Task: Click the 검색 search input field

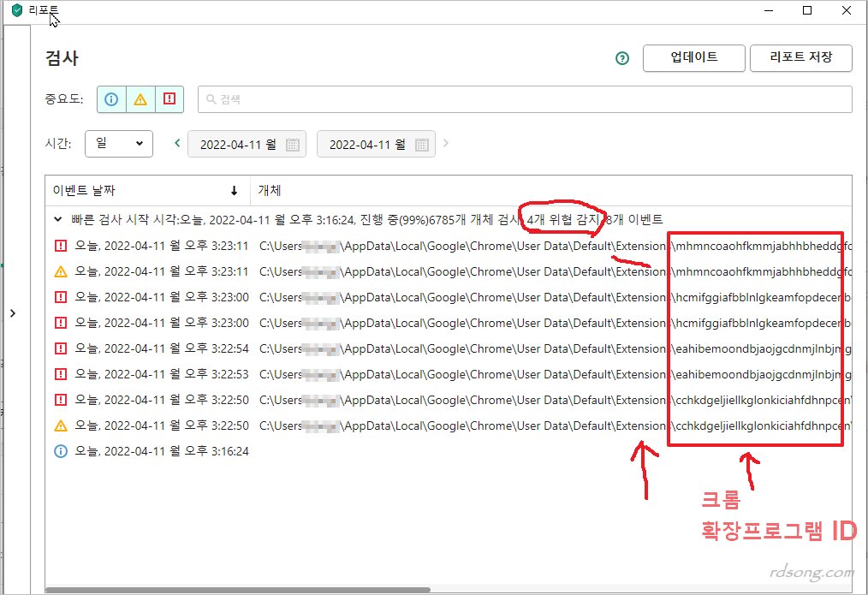Action: pos(525,99)
